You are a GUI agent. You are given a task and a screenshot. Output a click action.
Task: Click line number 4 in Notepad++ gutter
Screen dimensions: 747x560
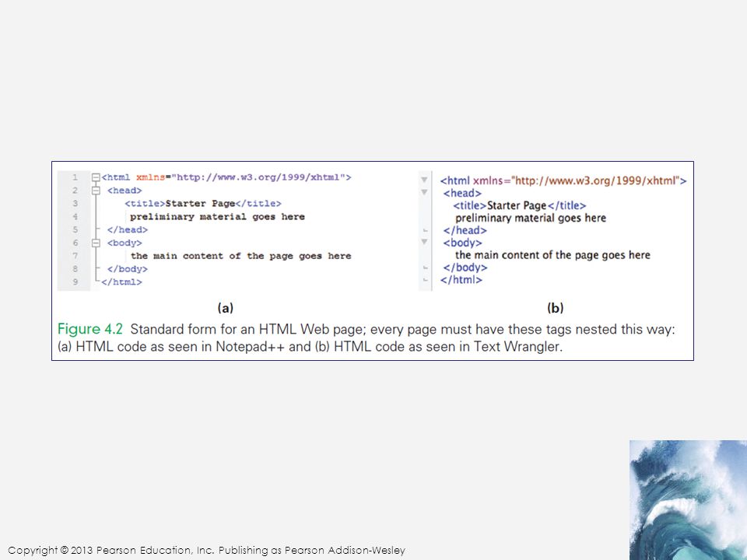click(x=75, y=217)
